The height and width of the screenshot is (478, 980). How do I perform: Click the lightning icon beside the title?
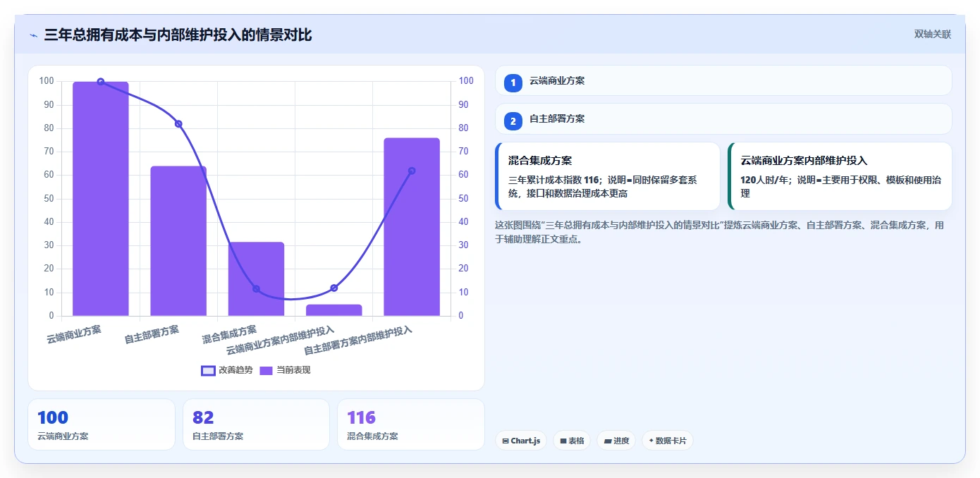click(33, 35)
